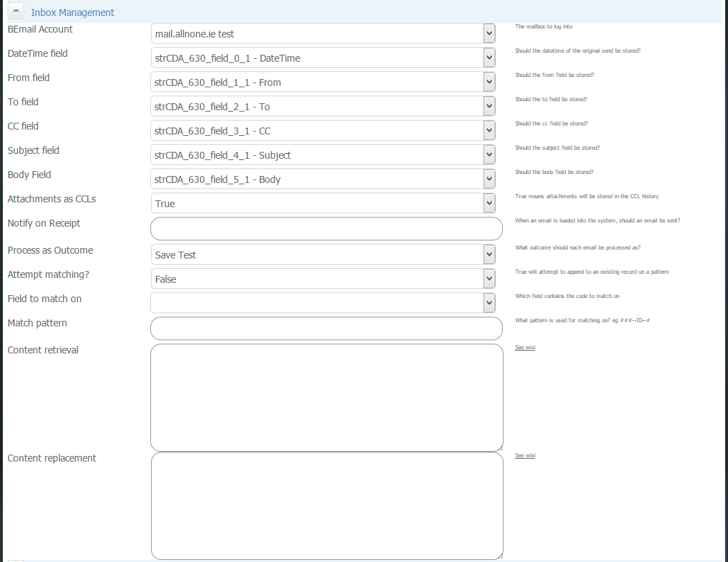Open the From field dropdown
This screenshot has height=562, width=728.
click(488, 82)
